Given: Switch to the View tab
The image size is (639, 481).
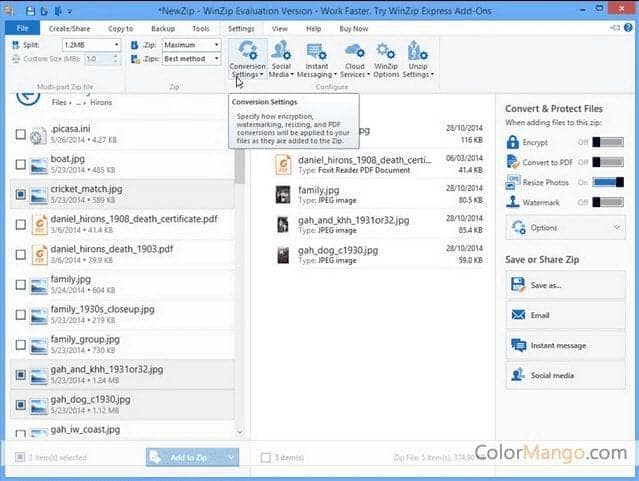Looking at the screenshot, I should 280,29.
